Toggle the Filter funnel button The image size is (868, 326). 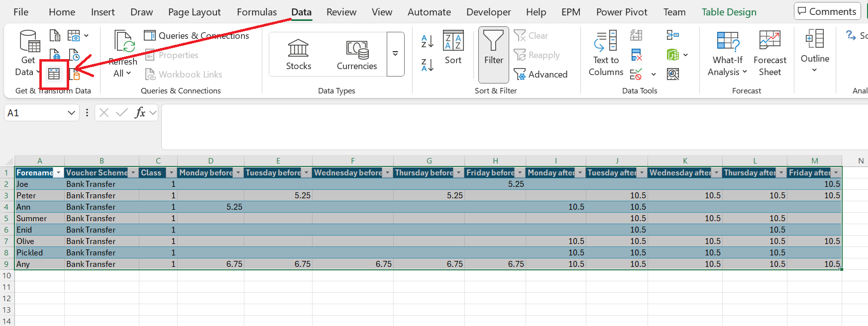(494, 55)
